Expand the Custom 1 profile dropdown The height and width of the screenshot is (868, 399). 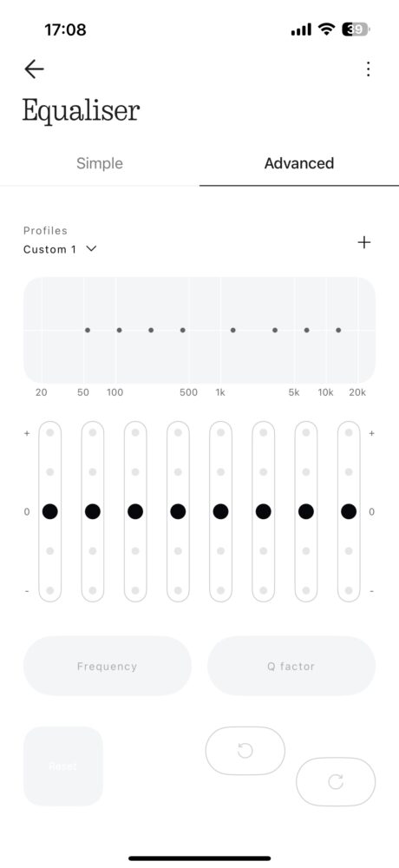(60, 249)
